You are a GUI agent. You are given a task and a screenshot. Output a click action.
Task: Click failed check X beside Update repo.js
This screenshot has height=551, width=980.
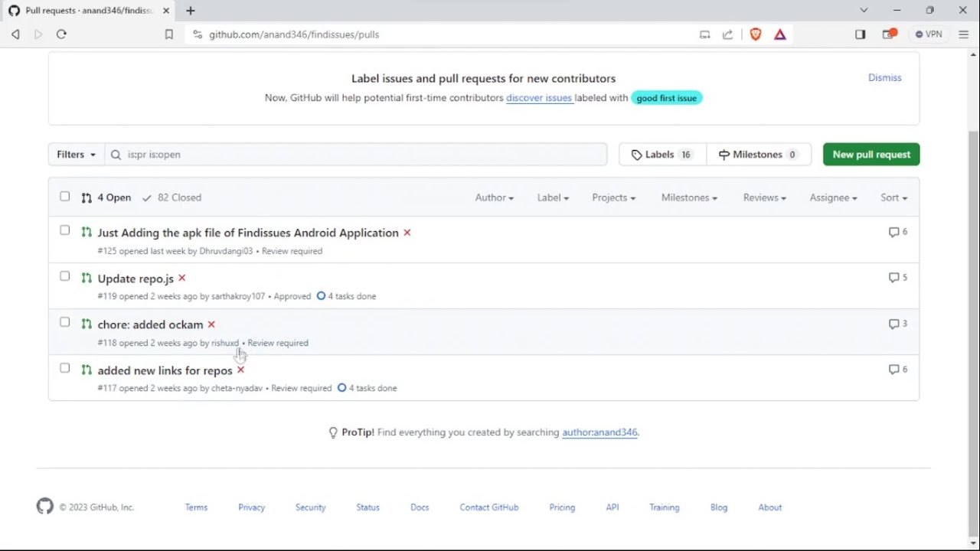[181, 278]
